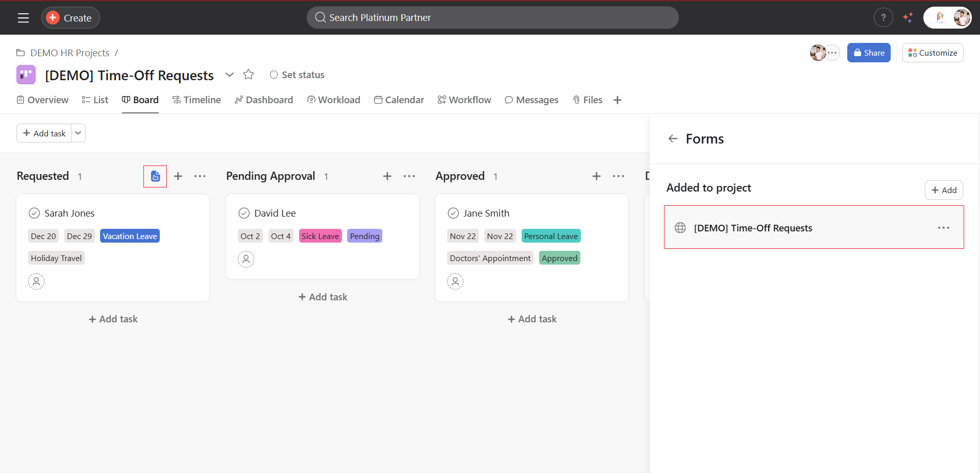Image resolution: width=980 pixels, height=473 pixels.
Task: Open the form icon in Requested column
Action: coord(155,176)
